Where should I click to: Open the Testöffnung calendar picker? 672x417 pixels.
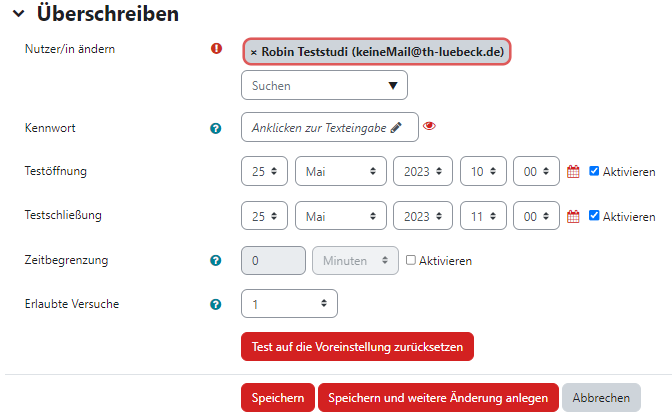pos(573,171)
